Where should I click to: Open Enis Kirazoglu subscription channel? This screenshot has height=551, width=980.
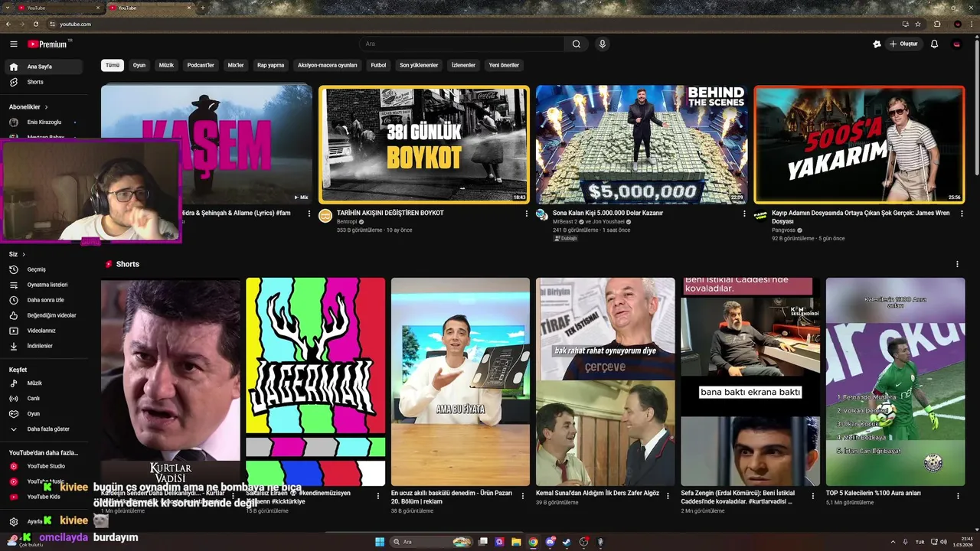44,122
